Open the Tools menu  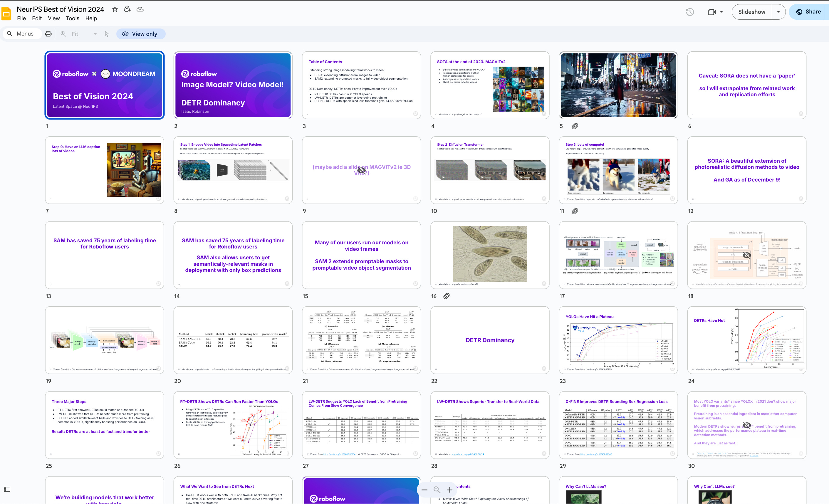pos(72,19)
